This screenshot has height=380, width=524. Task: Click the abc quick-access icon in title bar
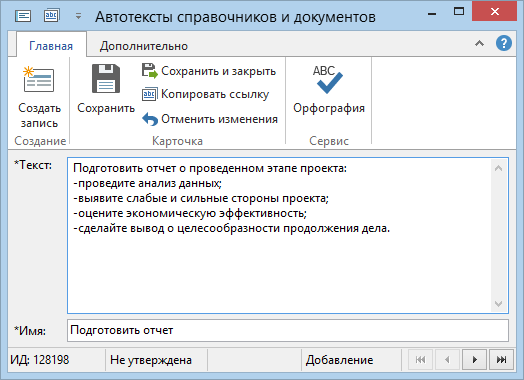(x=51, y=16)
